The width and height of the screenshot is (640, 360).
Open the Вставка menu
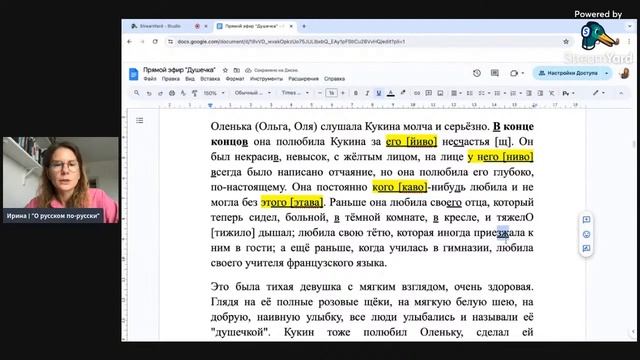(x=210, y=79)
